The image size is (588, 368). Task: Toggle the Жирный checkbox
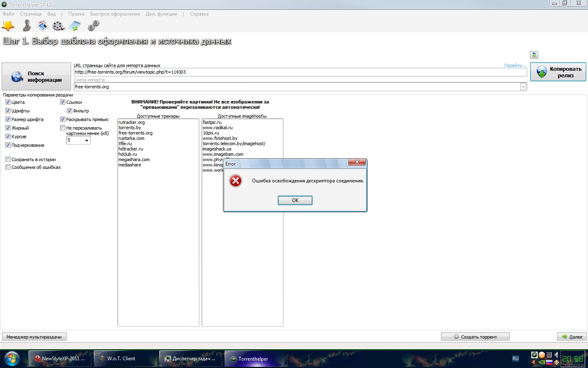pyautogui.click(x=8, y=128)
